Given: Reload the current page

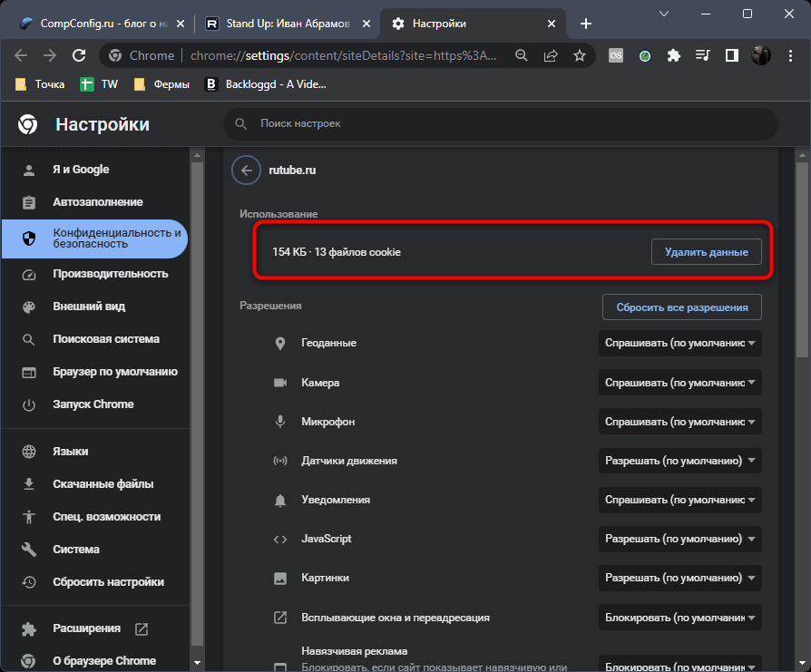Looking at the screenshot, I should (79, 55).
